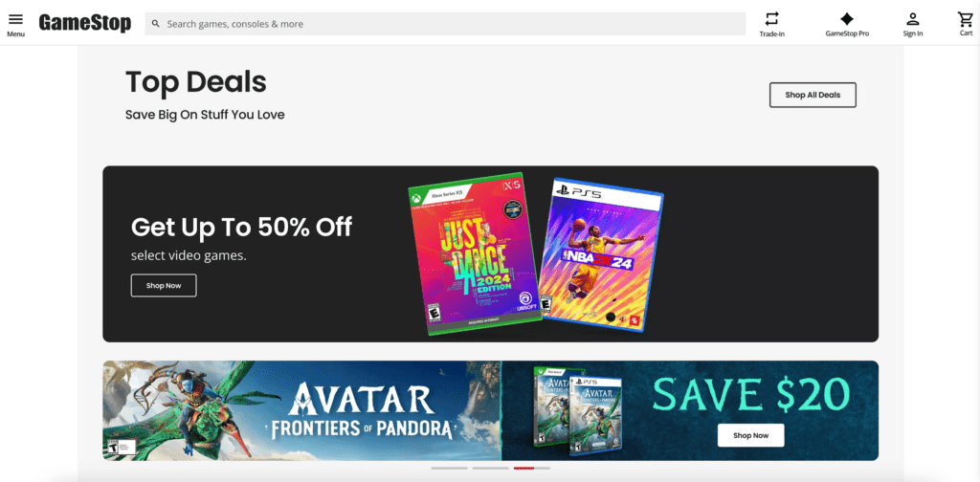Select the second carousel slide indicator
The image size is (980, 482).
(491, 468)
